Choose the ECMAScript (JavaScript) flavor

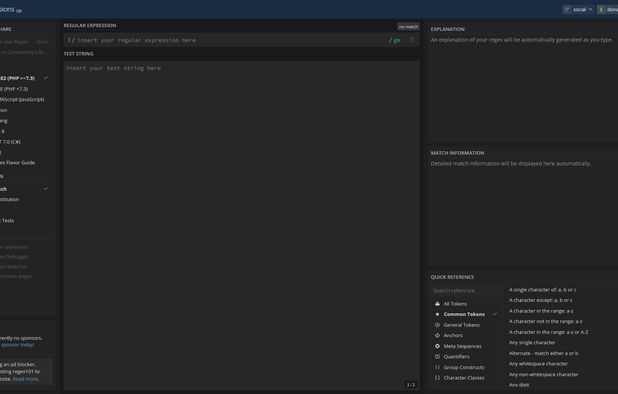pos(24,100)
